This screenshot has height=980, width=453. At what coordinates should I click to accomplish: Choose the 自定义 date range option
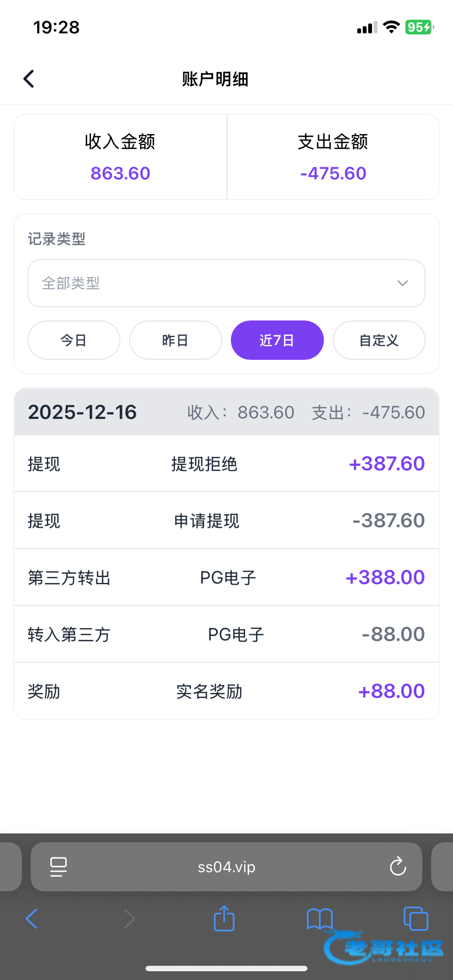pyautogui.click(x=379, y=340)
